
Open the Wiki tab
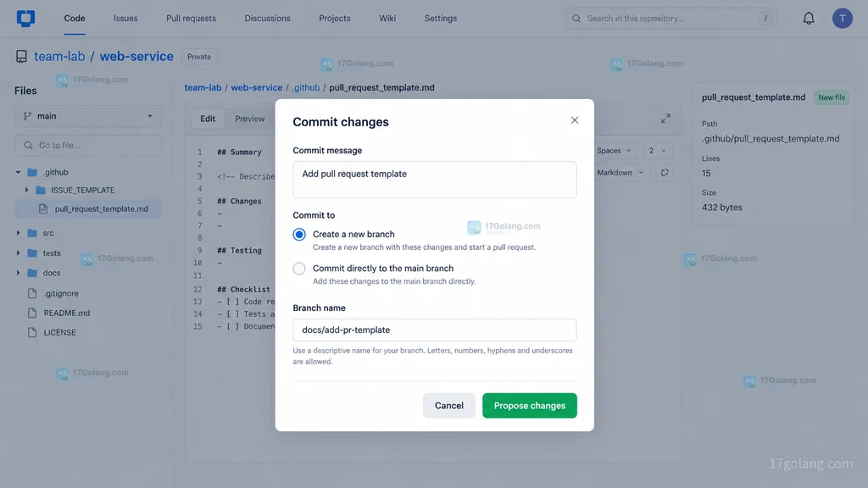point(387,19)
